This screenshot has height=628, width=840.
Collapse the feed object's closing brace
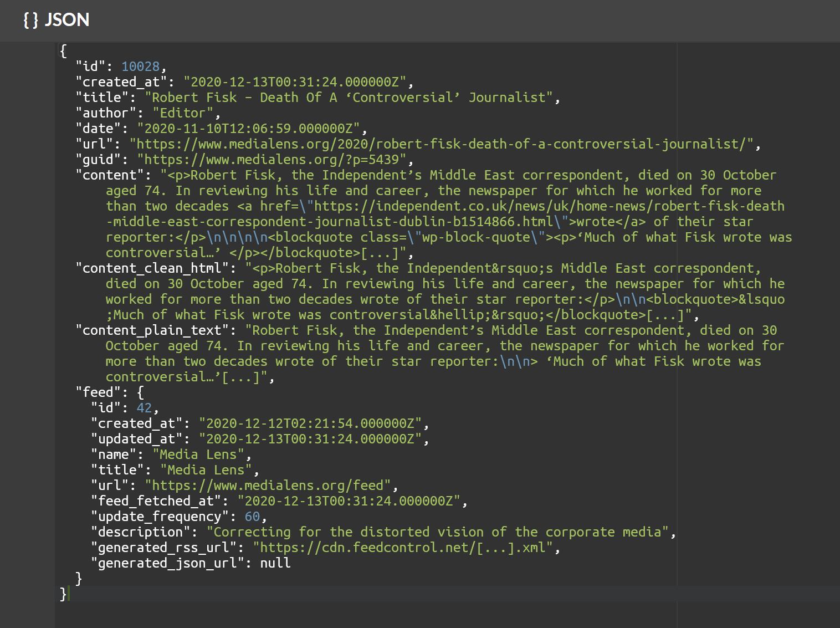coord(79,578)
